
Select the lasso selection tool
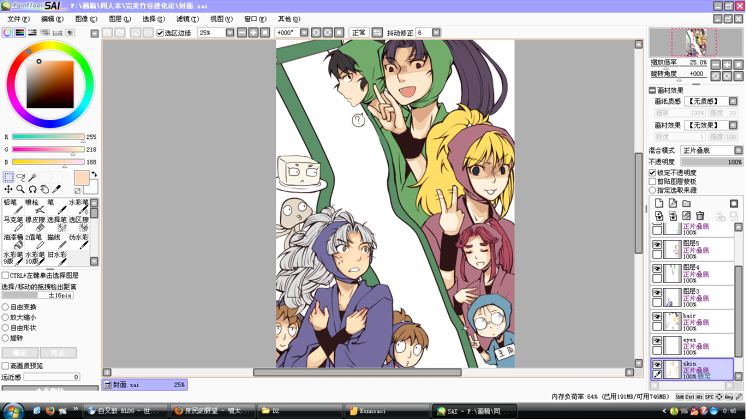20,177
